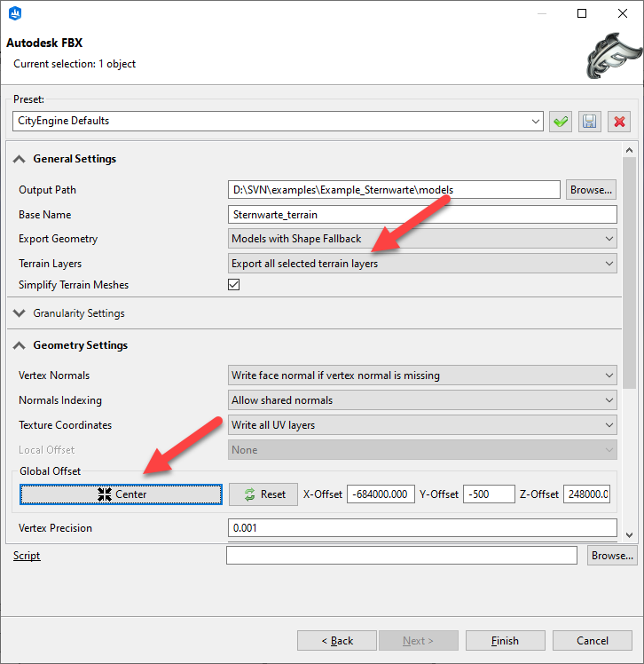Go Back to previous wizard page
The image size is (644, 664).
click(337, 641)
